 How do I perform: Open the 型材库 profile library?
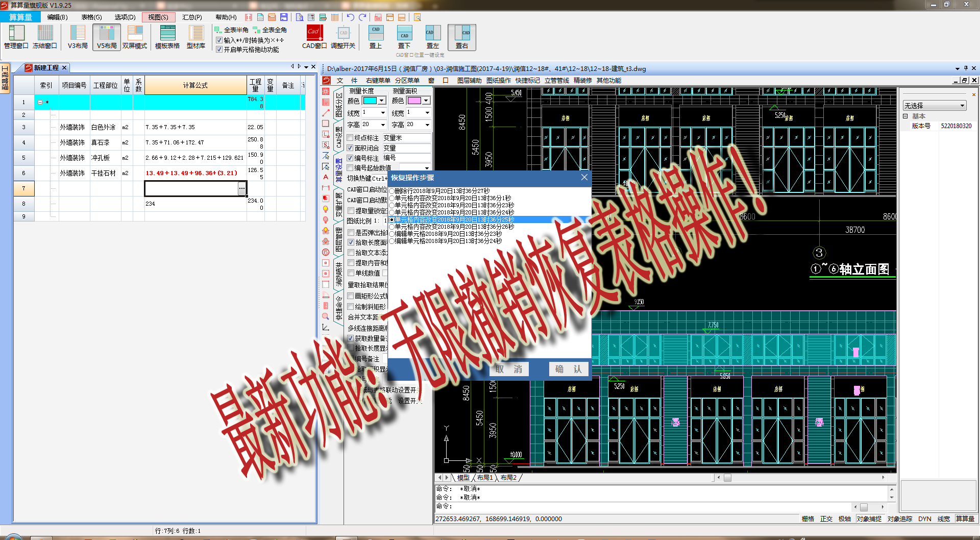coord(196,37)
